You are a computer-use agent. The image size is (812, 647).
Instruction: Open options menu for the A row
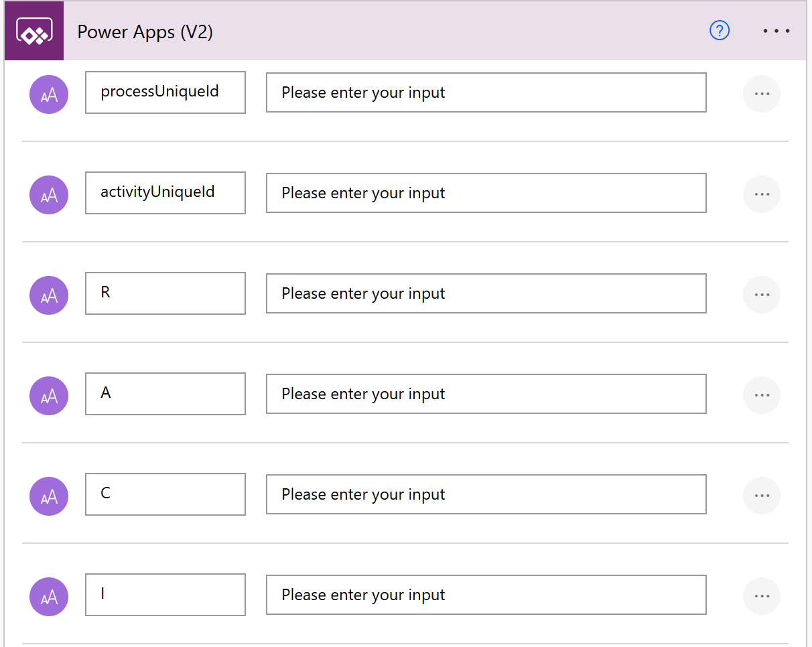(x=762, y=395)
